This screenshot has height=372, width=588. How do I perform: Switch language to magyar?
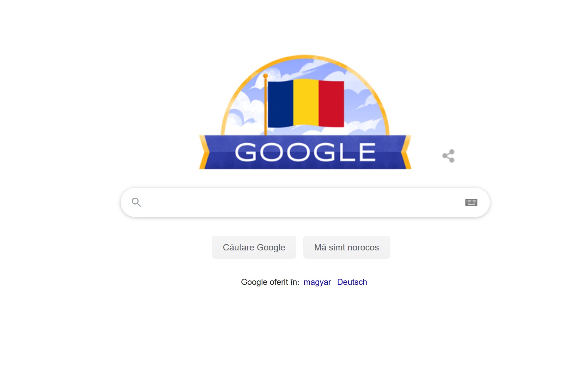pos(317,282)
